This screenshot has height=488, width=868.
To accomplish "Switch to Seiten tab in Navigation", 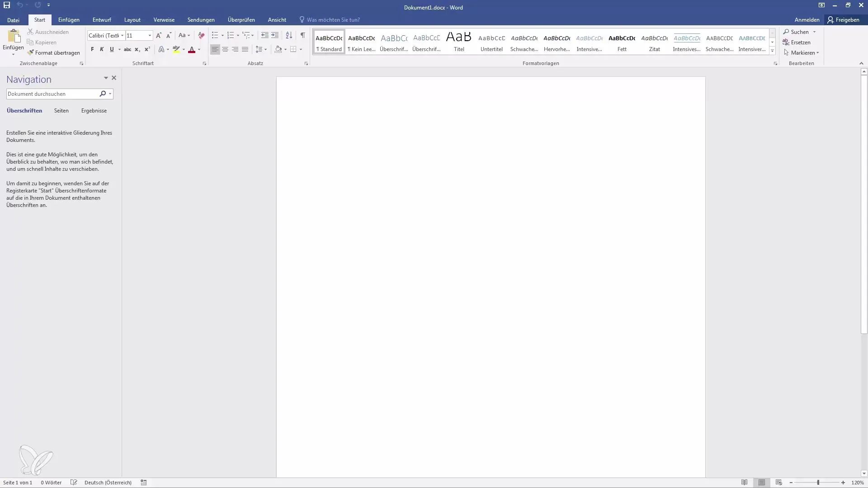I will click(61, 110).
